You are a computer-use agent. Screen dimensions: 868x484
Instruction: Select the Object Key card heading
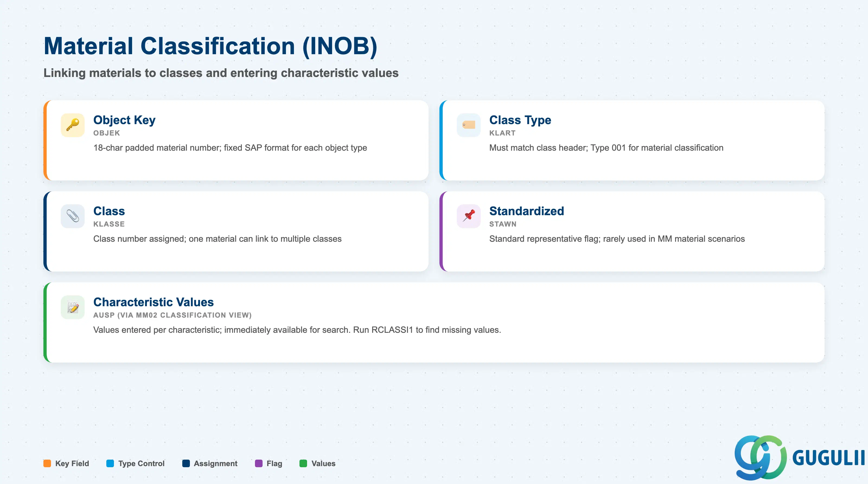pyautogui.click(x=124, y=120)
